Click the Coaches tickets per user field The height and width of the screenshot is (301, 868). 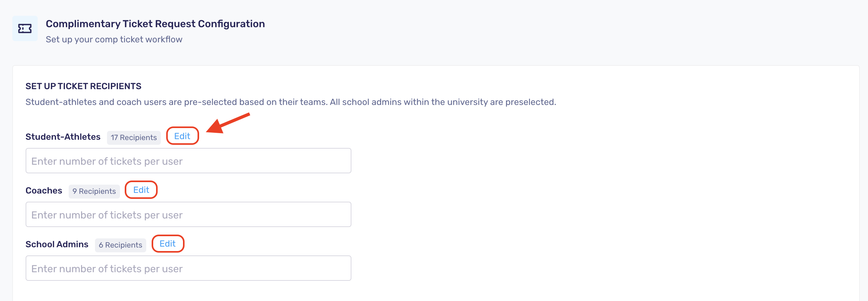tap(188, 214)
